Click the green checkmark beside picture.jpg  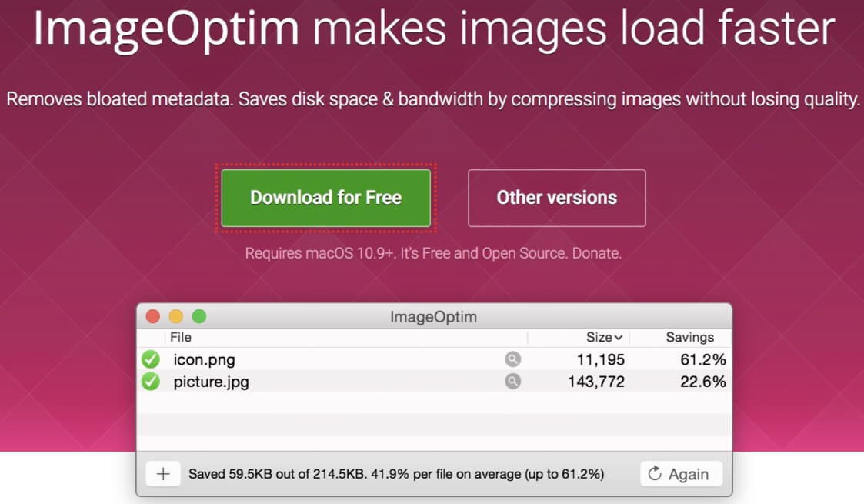151,381
